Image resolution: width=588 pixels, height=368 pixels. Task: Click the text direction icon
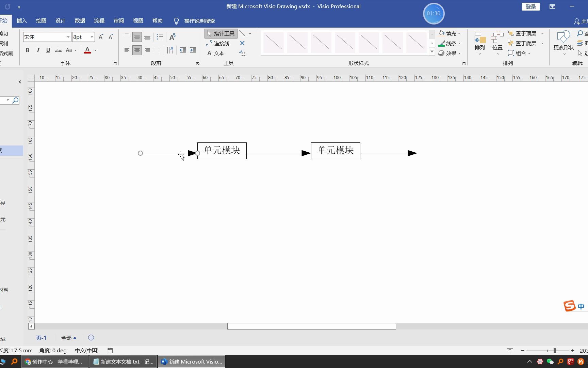(170, 50)
